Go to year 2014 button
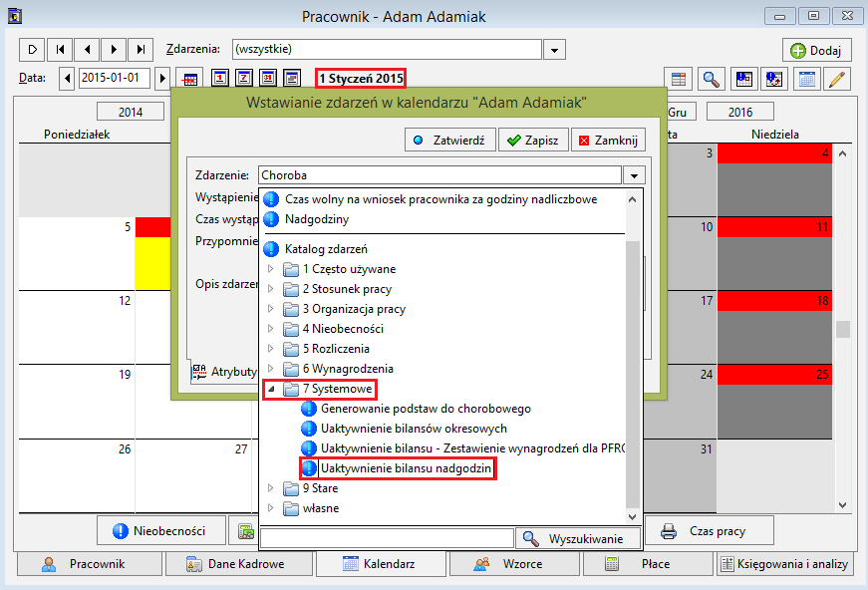The image size is (868, 590). 131,112
